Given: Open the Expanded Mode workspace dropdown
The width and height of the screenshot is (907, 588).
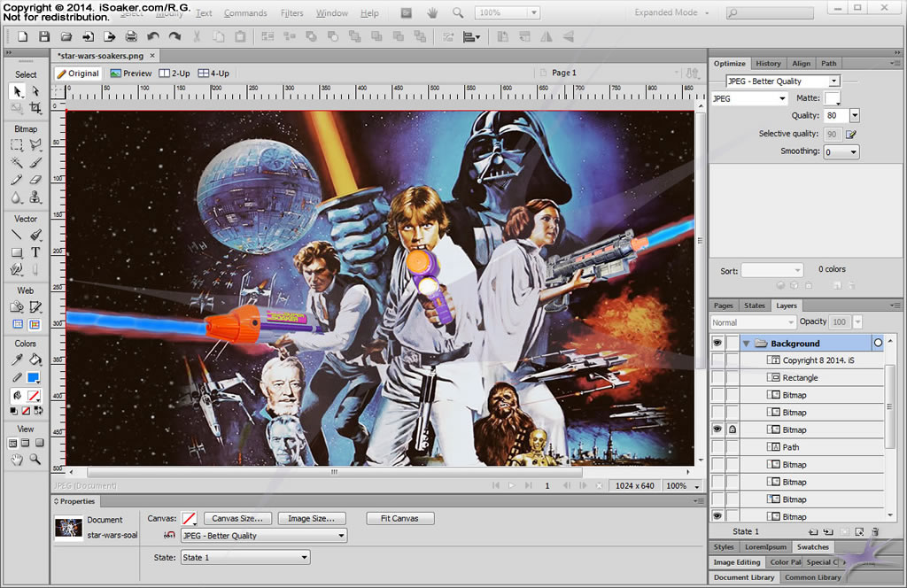Looking at the screenshot, I should (x=671, y=12).
